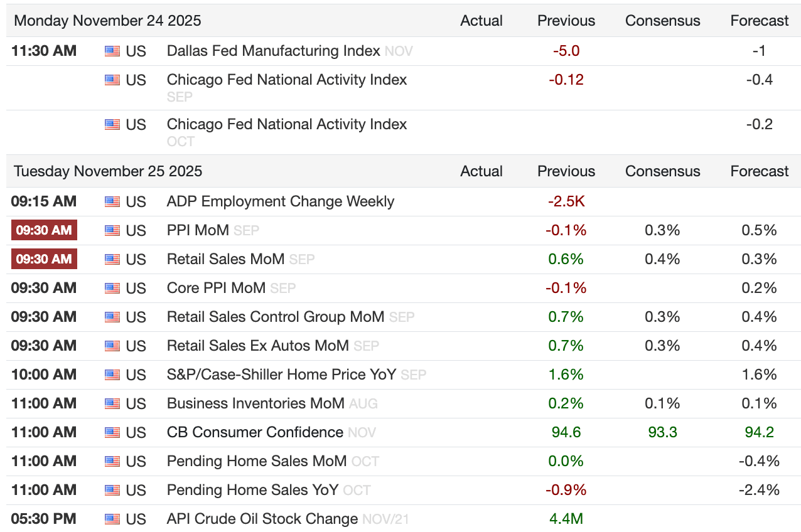801x532 pixels.
Task: Open the Retail Sales Control Group MoM link
Action: pyautogui.click(x=276, y=317)
